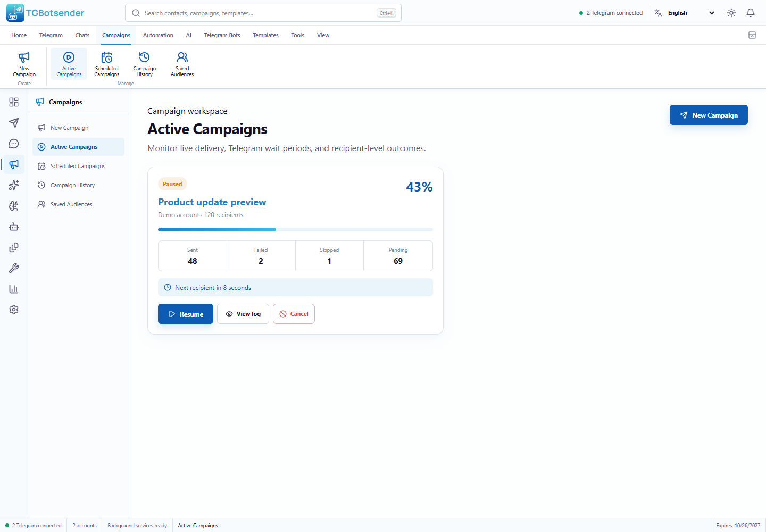Open the notifications bell

751,13
